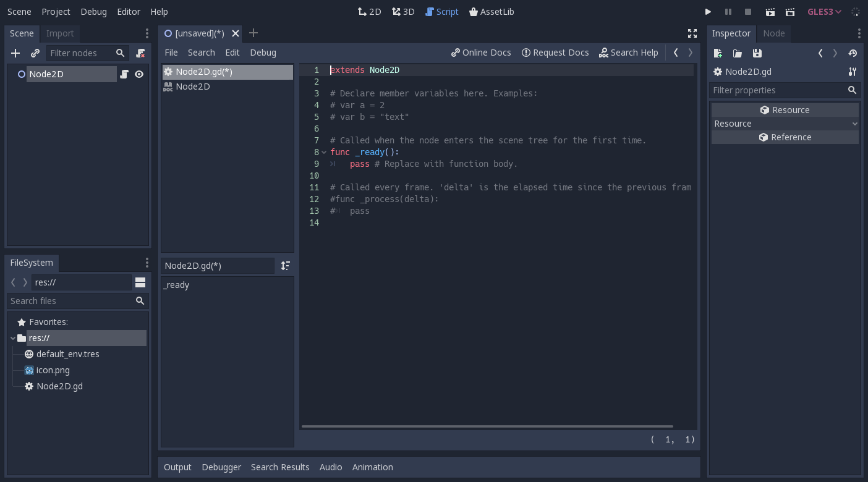
Task: Open the script icon next to Node2D
Action: click(124, 74)
